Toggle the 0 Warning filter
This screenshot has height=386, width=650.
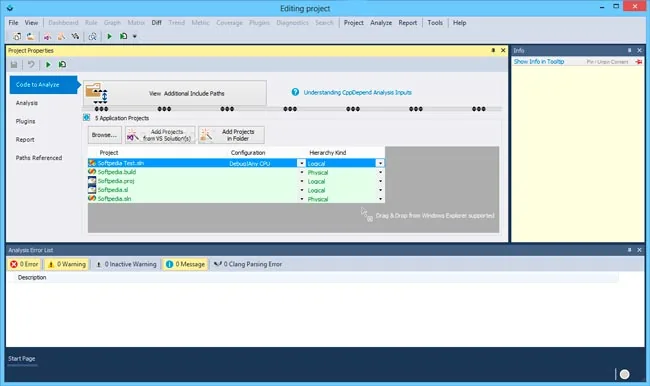tap(67, 264)
